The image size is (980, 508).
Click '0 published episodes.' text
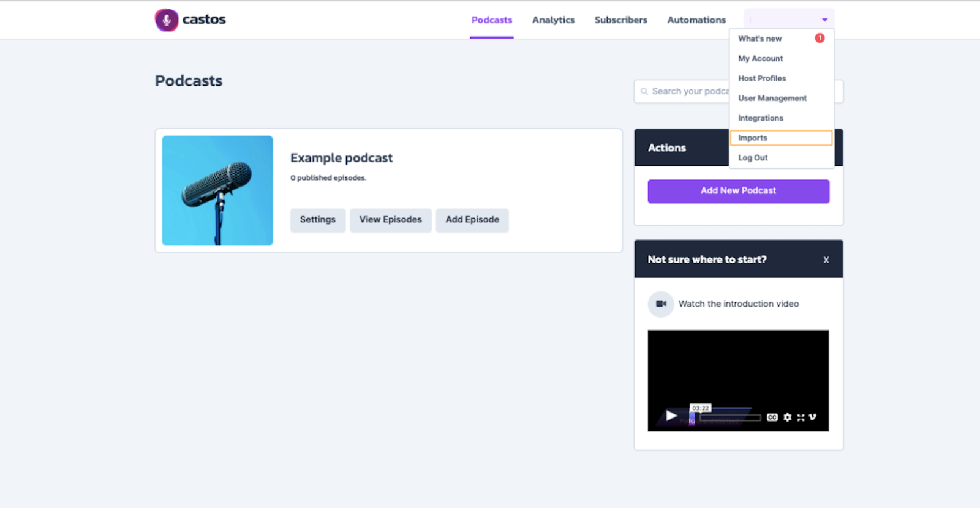(x=328, y=178)
